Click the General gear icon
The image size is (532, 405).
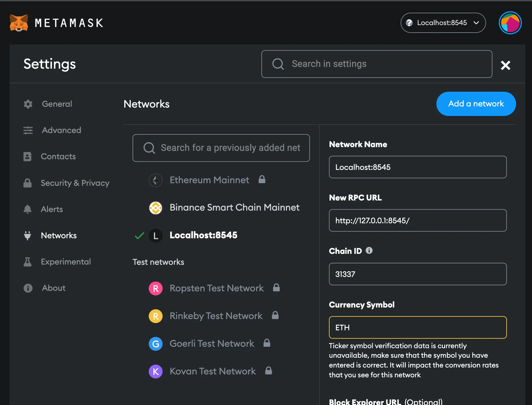pyautogui.click(x=28, y=104)
